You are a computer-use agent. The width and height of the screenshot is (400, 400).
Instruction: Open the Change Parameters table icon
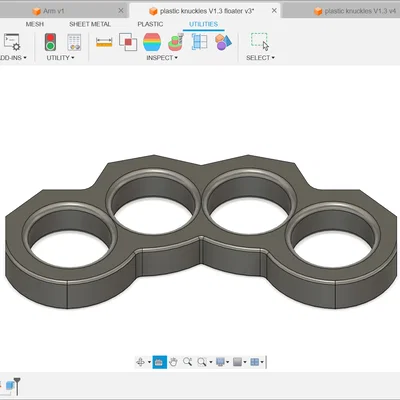(74, 42)
